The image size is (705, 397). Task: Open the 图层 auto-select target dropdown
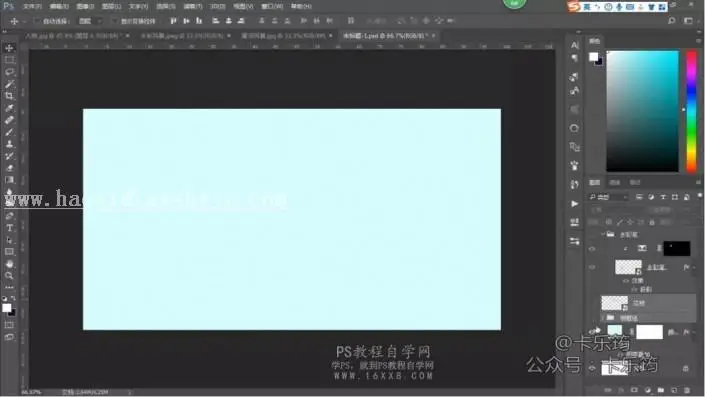tap(90, 21)
